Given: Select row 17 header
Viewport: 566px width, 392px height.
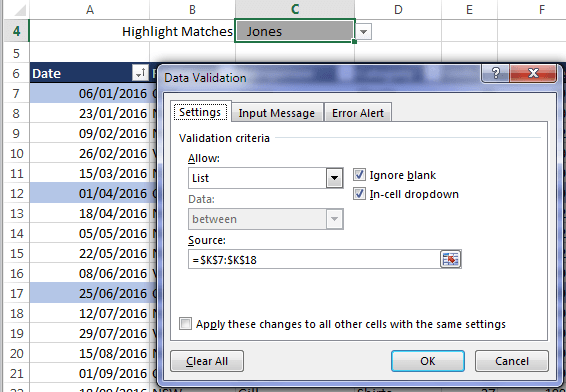Looking at the screenshot, I should [x=16, y=293].
